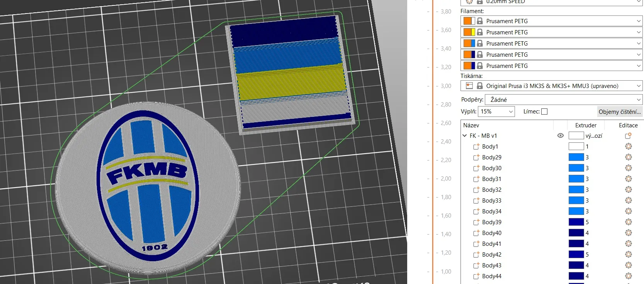Open the settings gear for Body31

(x=629, y=179)
